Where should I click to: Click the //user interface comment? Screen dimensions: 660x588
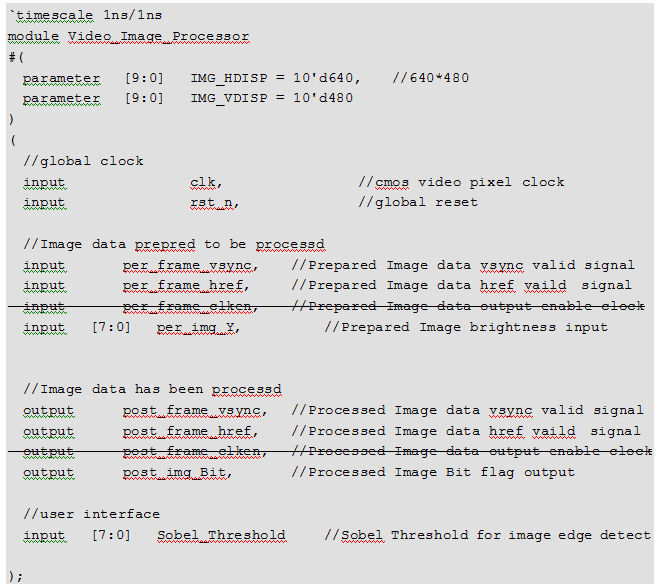coord(92,514)
